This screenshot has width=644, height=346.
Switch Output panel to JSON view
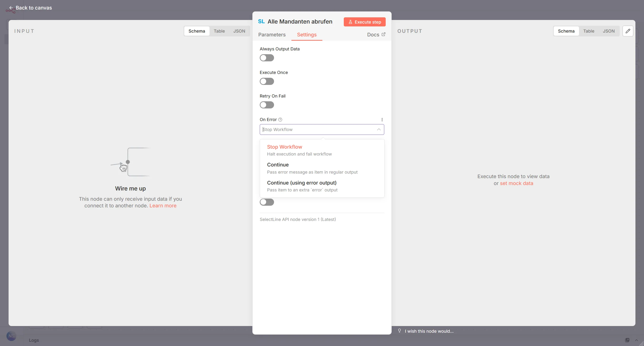pyautogui.click(x=609, y=31)
